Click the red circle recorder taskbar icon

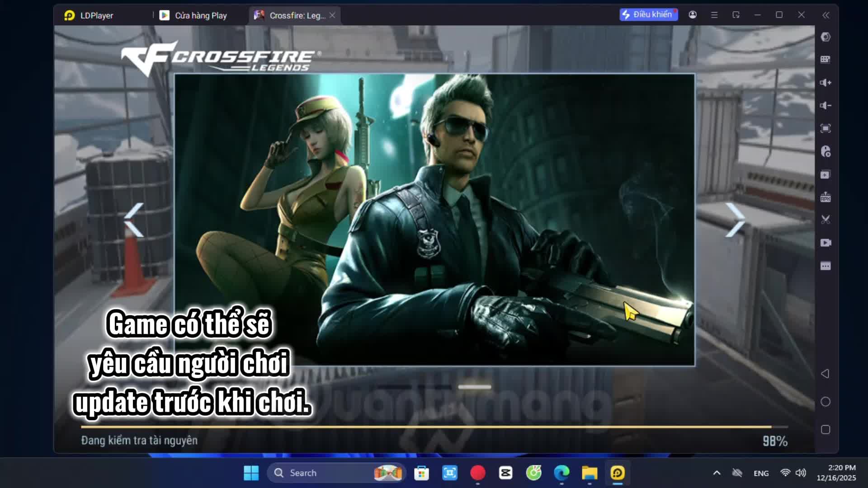pyautogui.click(x=478, y=473)
